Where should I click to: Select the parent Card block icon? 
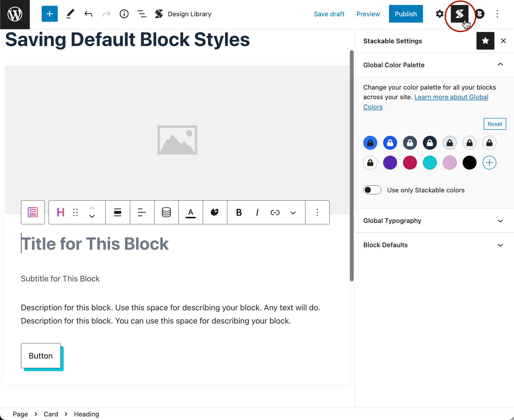33,212
